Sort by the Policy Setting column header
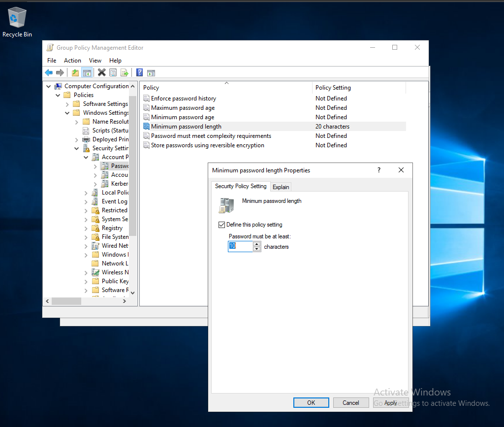504x427 pixels. point(359,88)
